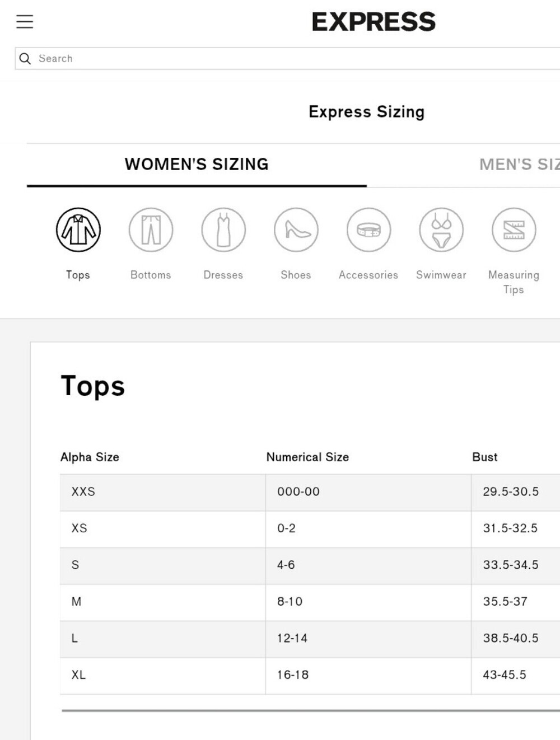The height and width of the screenshot is (740, 560).
Task: Click the Numerical Size column header
Action: [307, 457]
